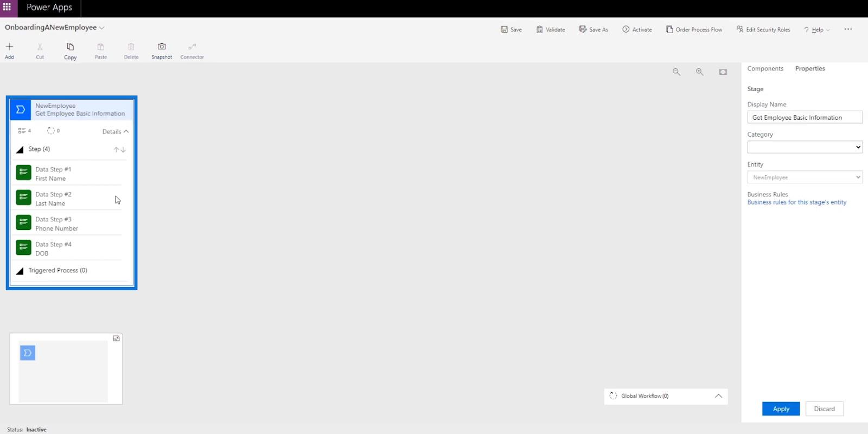Select the green icon for Data Step #3
The height and width of the screenshot is (434, 868).
[x=23, y=222]
